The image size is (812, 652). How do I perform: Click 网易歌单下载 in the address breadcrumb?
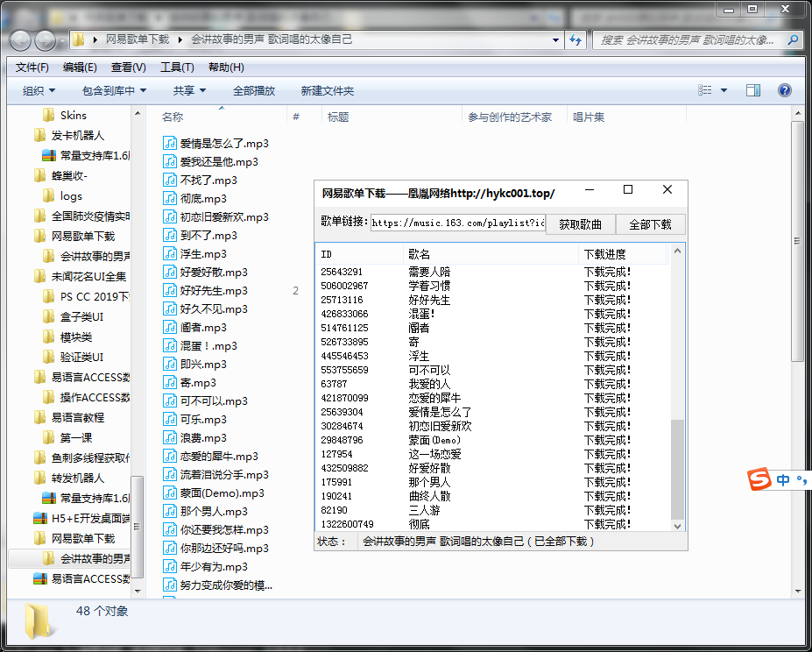138,40
